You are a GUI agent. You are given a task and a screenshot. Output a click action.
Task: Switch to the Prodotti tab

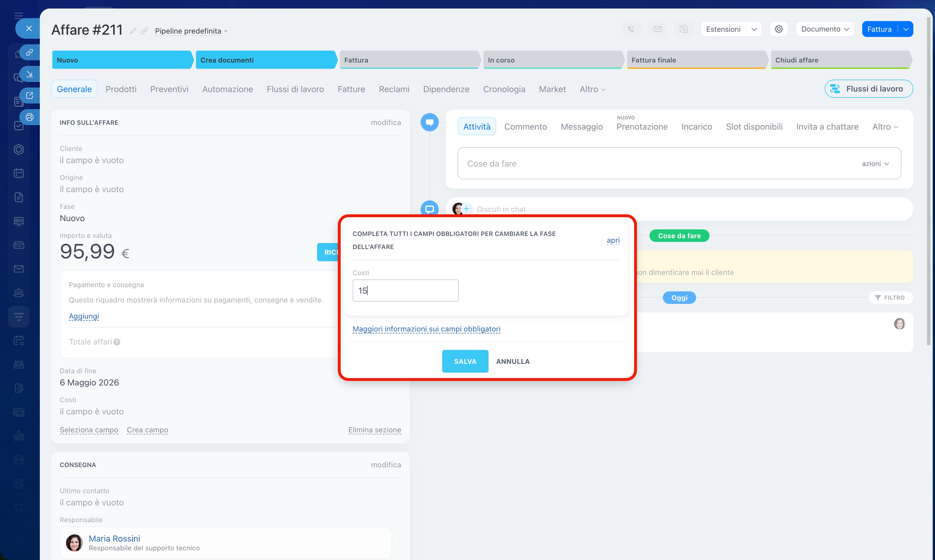point(121,89)
